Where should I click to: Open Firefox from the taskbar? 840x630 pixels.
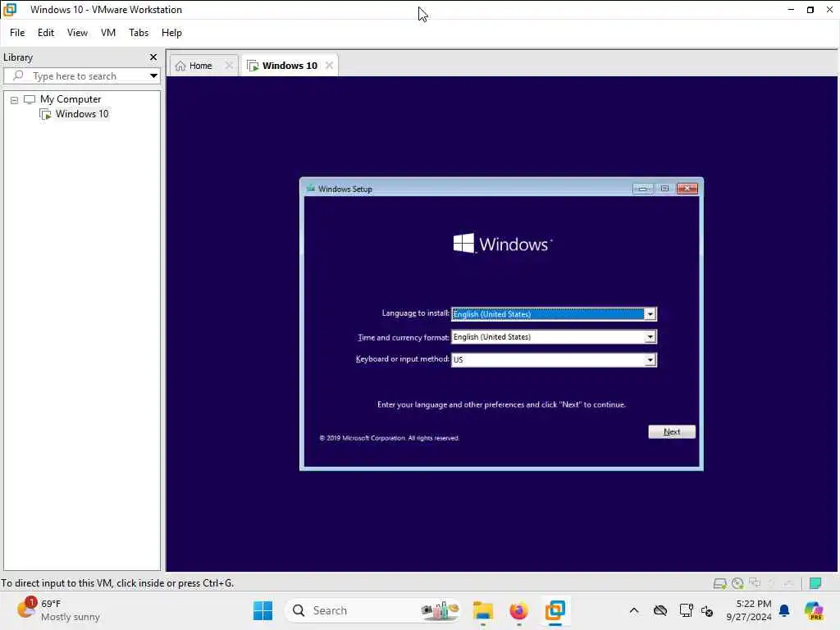tap(518, 610)
